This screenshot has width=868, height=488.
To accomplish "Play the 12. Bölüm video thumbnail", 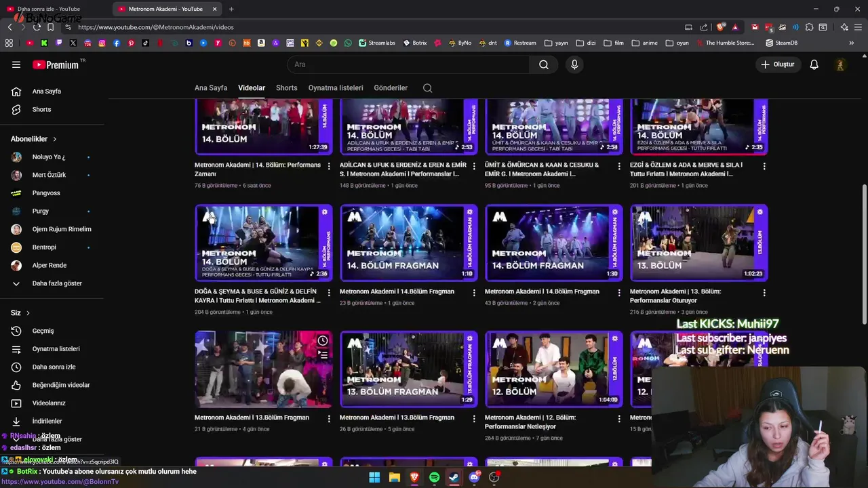I will [x=554, y=369].
